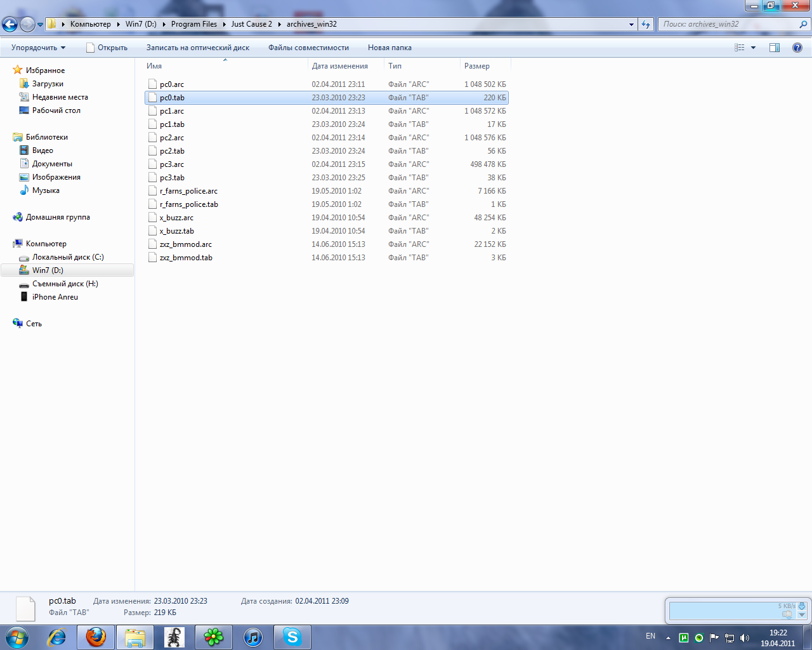Click the µTorrent icon in the system tray

(683, 638)
